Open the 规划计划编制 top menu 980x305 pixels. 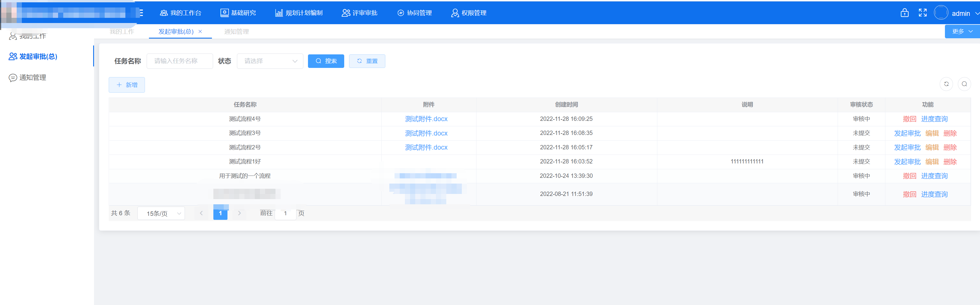(x=299, y=13)
